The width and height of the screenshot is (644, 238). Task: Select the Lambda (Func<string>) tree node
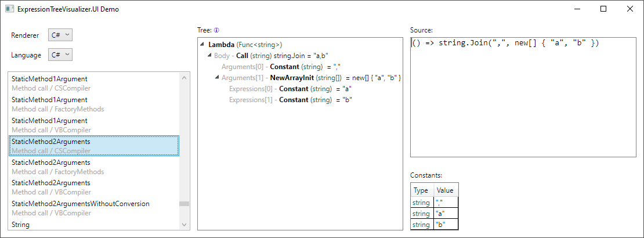click(x=245, y=44)
